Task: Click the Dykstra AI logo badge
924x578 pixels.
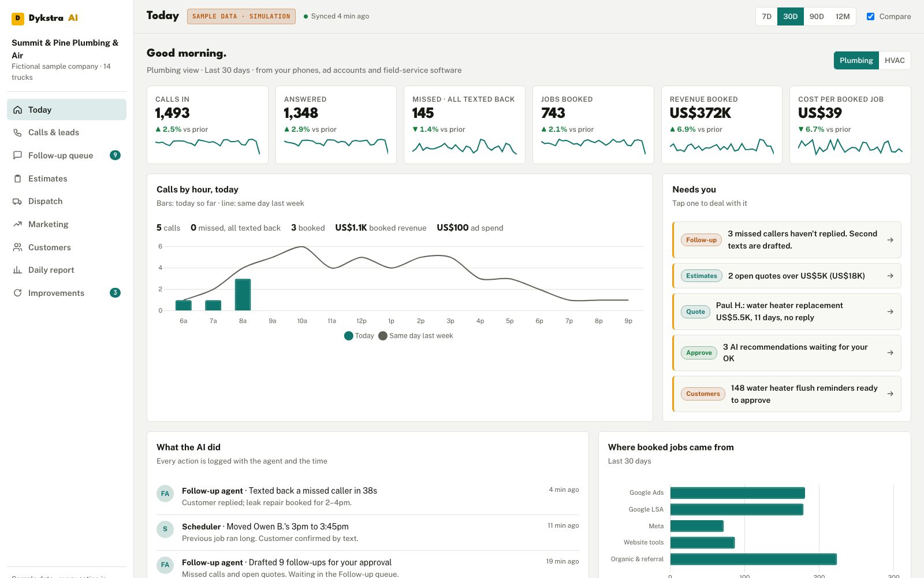Action: (18, 18)
